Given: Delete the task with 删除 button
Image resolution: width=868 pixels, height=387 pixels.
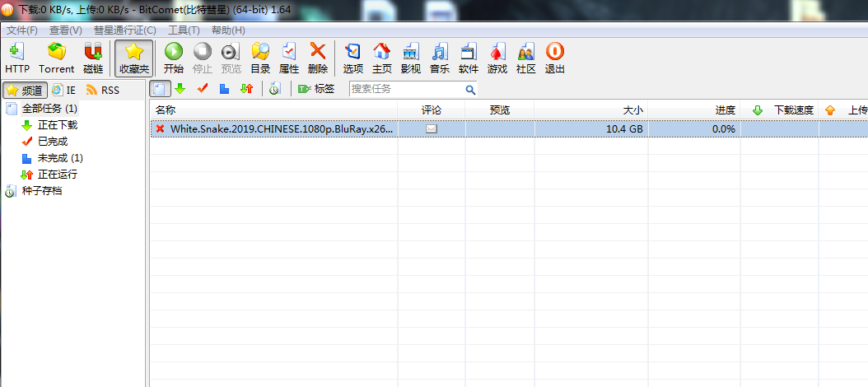Looking at the screenshot, I should [x=318, y=58].
